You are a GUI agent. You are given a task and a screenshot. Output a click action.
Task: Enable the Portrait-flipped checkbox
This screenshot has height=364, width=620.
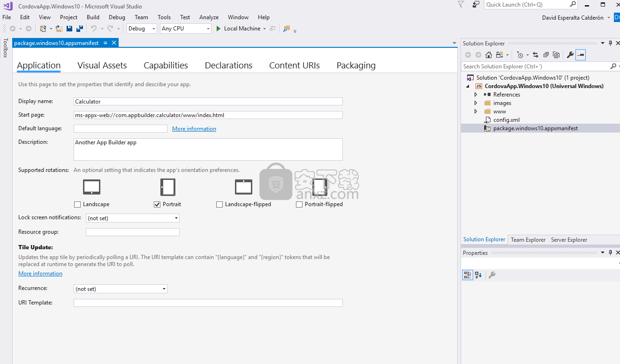pos(299,204)
